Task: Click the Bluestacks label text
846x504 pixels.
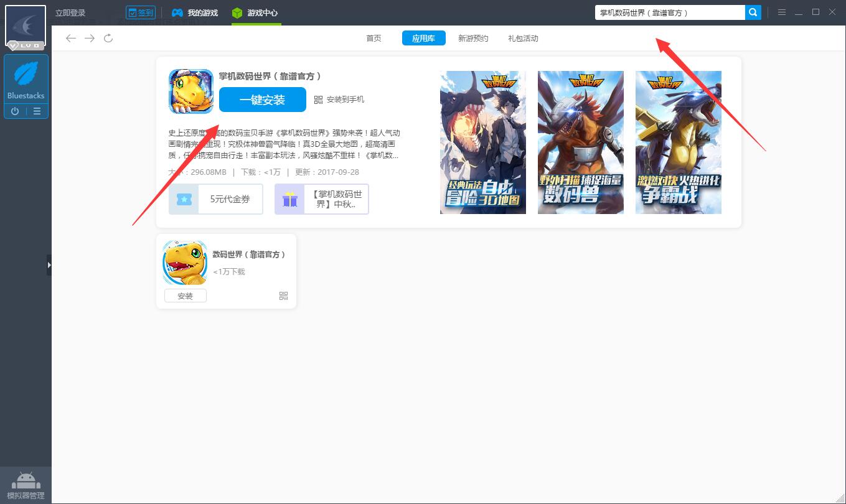Action: coord(26,96)
